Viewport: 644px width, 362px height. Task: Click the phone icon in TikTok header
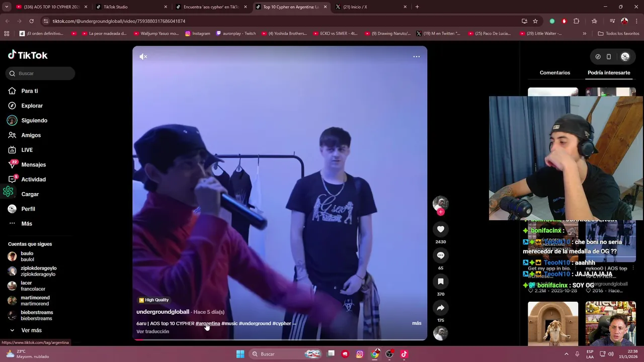(608, 57)
